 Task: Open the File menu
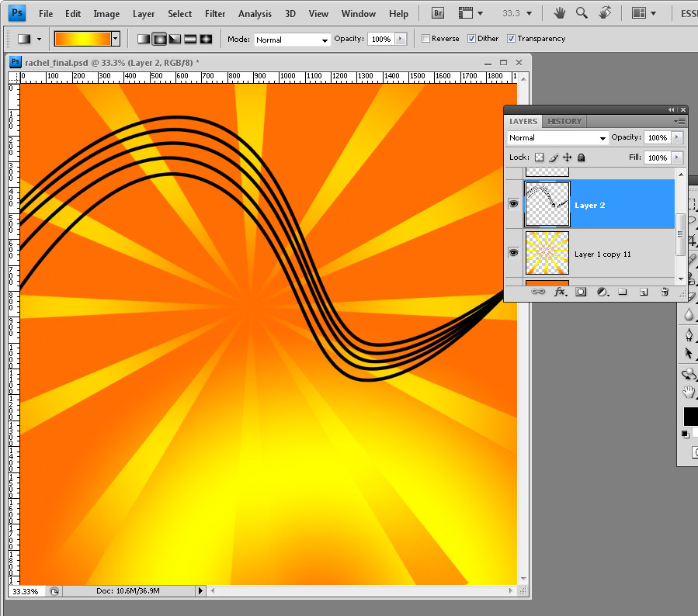click(45, 14)
